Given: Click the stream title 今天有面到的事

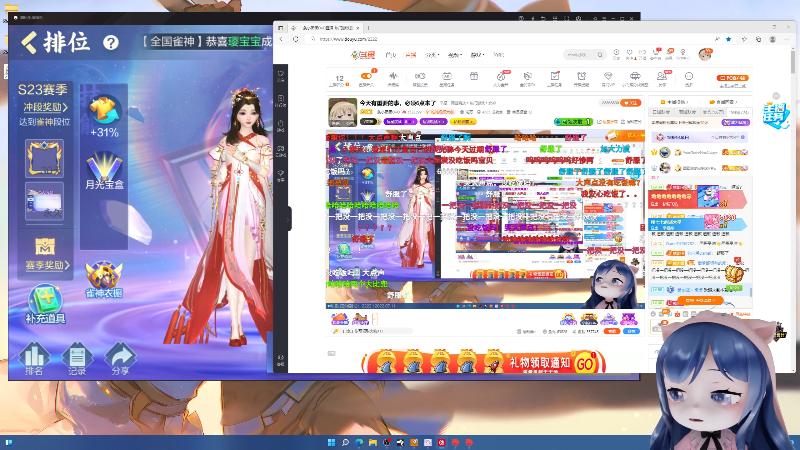Looking at the screenshot, I should (x=397, y=103).
